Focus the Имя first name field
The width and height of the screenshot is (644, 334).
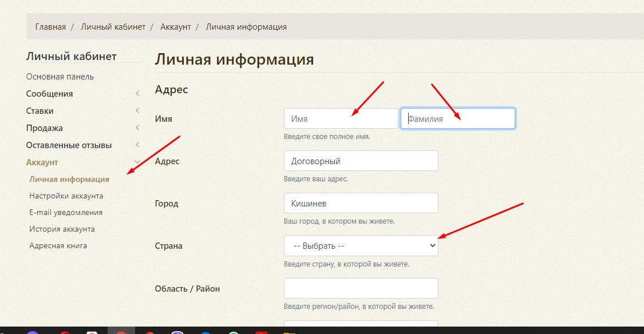click(341, 118)
